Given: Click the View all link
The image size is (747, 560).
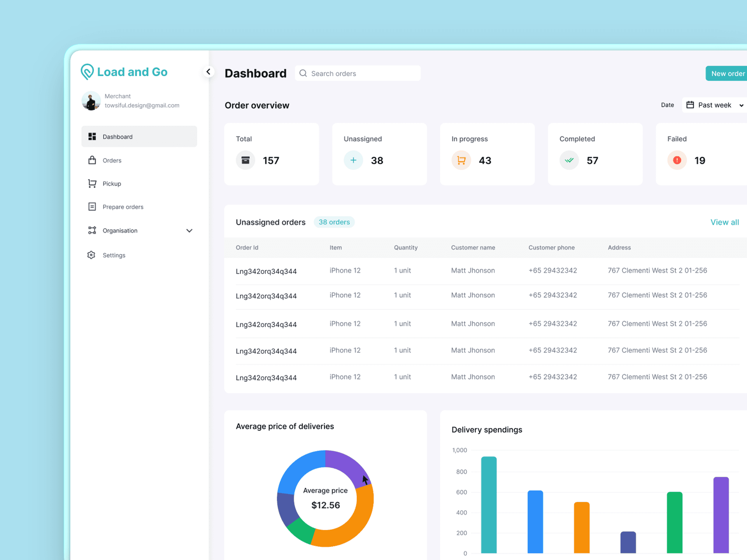Looking at the screenshot, I should pyautogui.click(x=724, y=222).
